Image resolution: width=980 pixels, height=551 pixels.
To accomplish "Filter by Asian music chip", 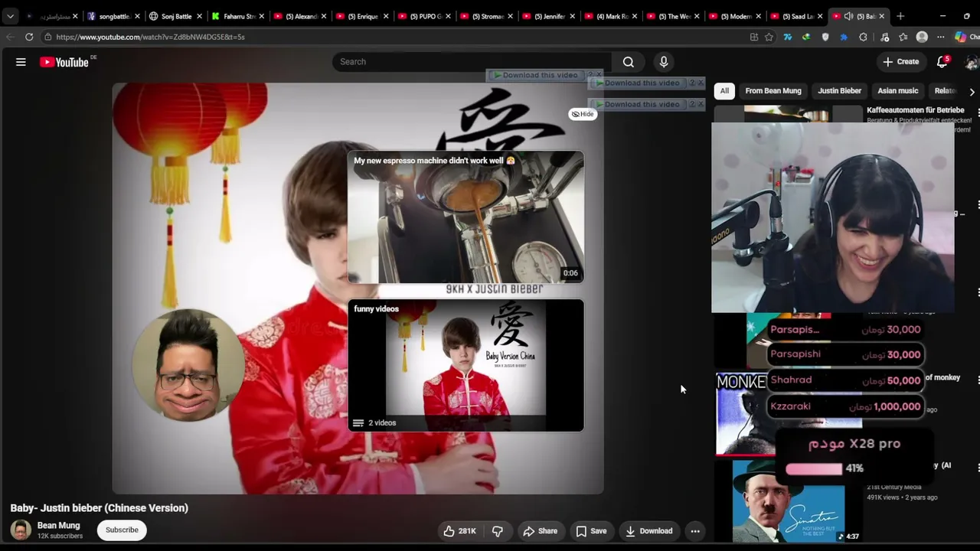I will pos(897,91).
